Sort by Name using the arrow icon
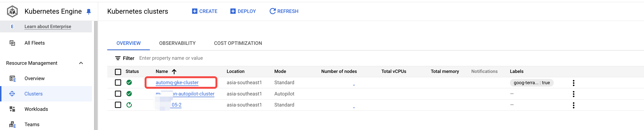This screenshot has width=644, height=130. (x=174, y=71)
